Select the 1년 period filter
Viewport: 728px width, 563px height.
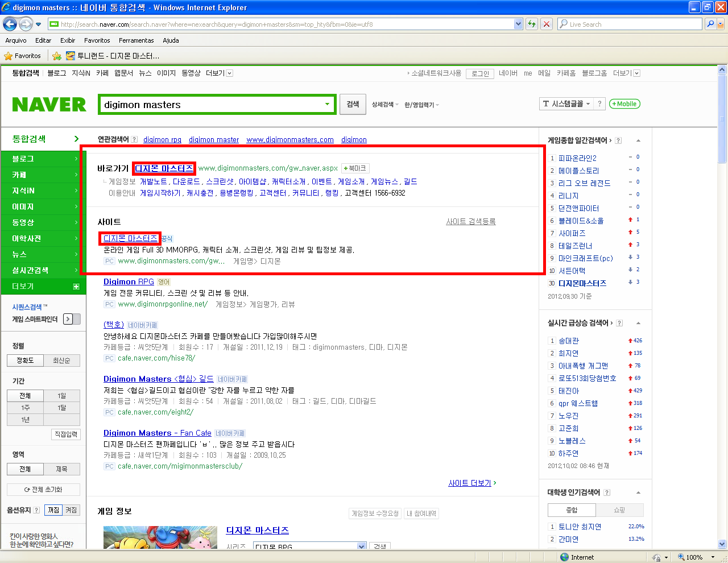point(25,420)
